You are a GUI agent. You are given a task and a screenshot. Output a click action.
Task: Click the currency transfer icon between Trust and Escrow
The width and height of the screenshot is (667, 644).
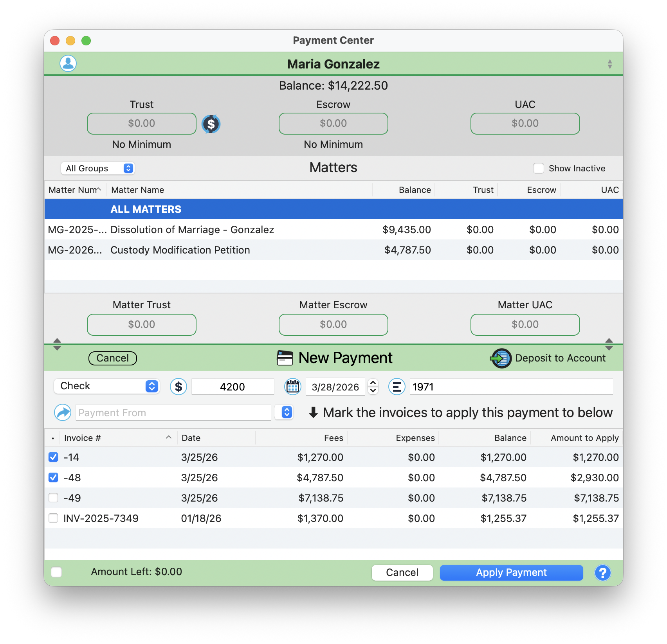coord(211,124)
